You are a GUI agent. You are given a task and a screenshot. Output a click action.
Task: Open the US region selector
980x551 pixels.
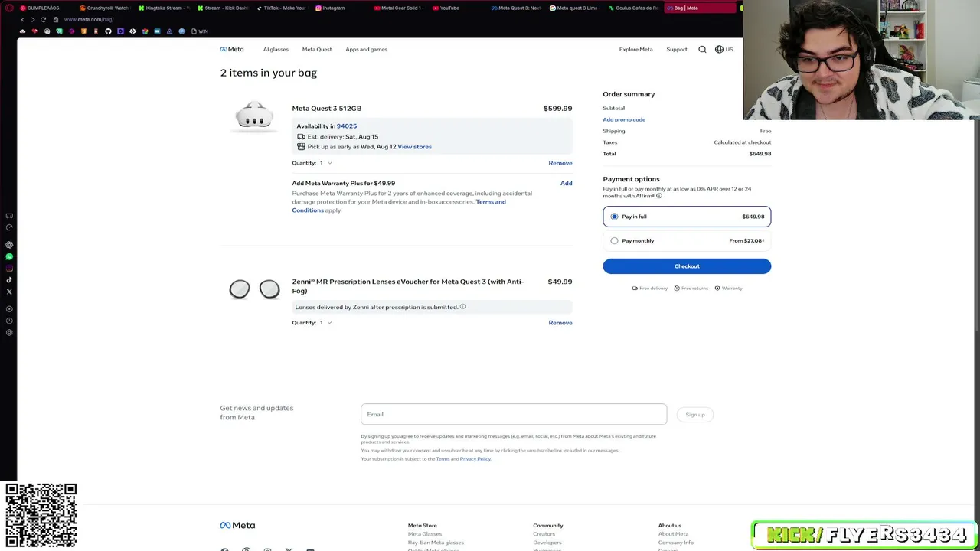[724, 49]
